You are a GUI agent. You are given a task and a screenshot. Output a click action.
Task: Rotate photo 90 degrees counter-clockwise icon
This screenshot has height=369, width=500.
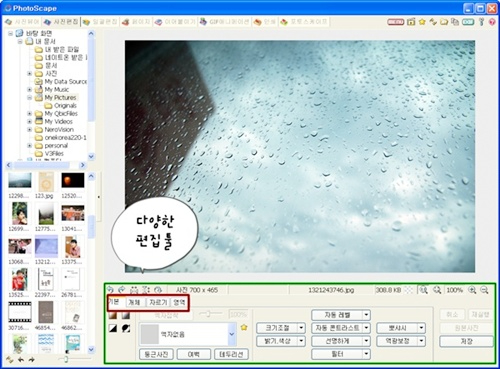[110, 290]
